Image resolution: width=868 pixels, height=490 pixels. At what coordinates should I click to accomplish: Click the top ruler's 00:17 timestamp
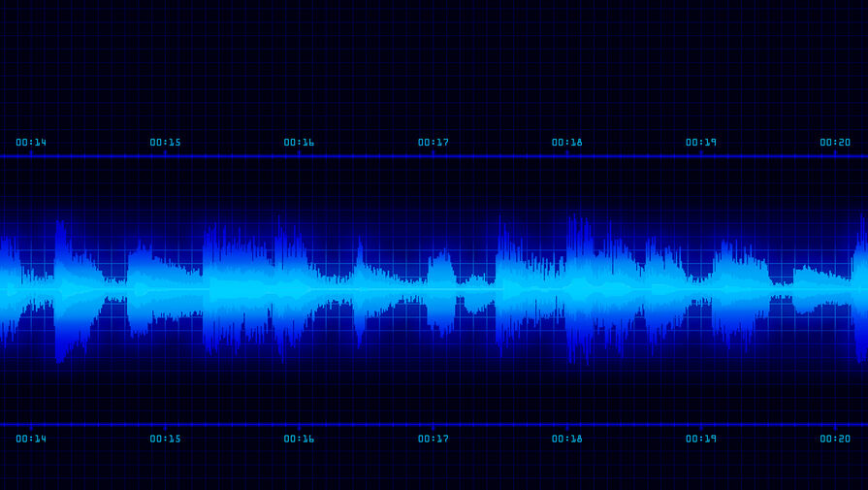[x=434, y=143]
